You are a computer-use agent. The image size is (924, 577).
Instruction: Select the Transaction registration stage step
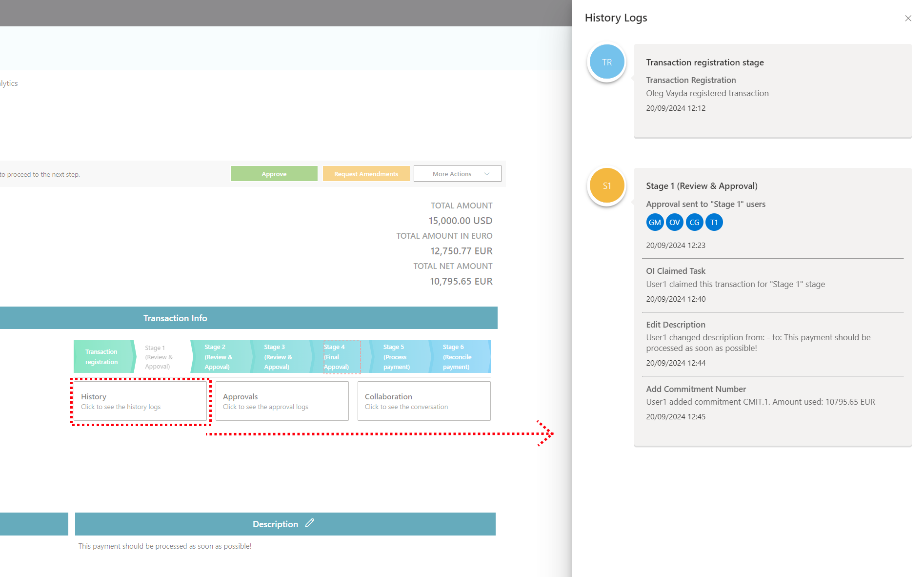tap(102, 357)
